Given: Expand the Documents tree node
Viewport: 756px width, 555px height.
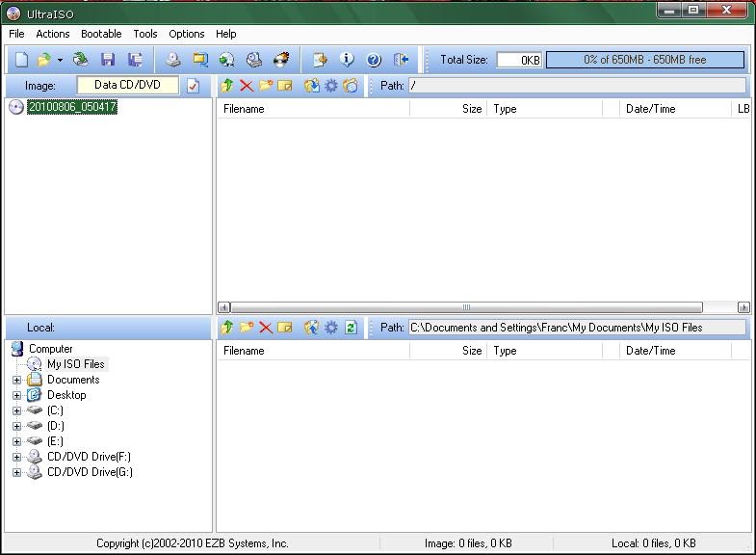Looking at the screenshot, I should [17, 380].
